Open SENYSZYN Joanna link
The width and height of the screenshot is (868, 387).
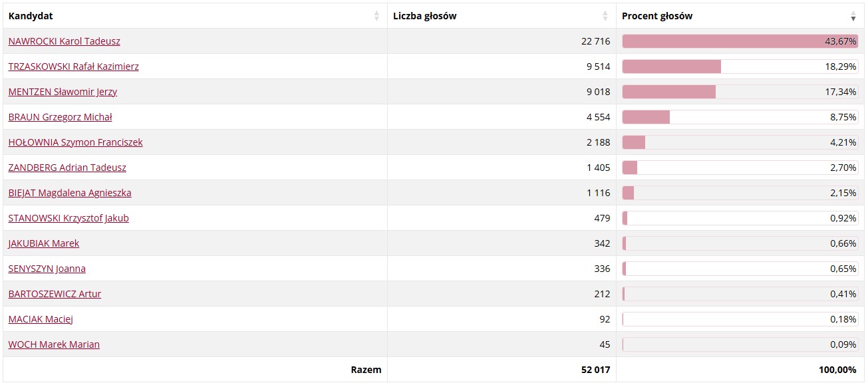pos(47,269)
